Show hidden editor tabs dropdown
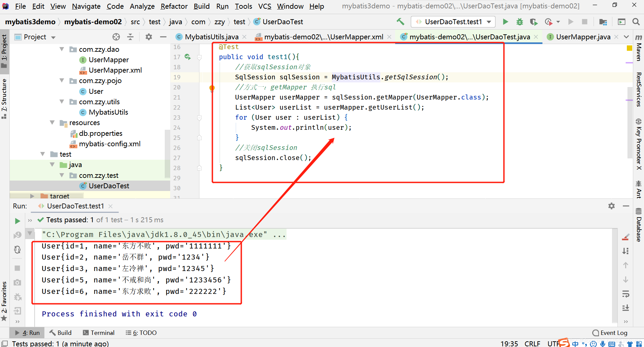This screenshot has width=644, height=347. click(x=626, y=37)
